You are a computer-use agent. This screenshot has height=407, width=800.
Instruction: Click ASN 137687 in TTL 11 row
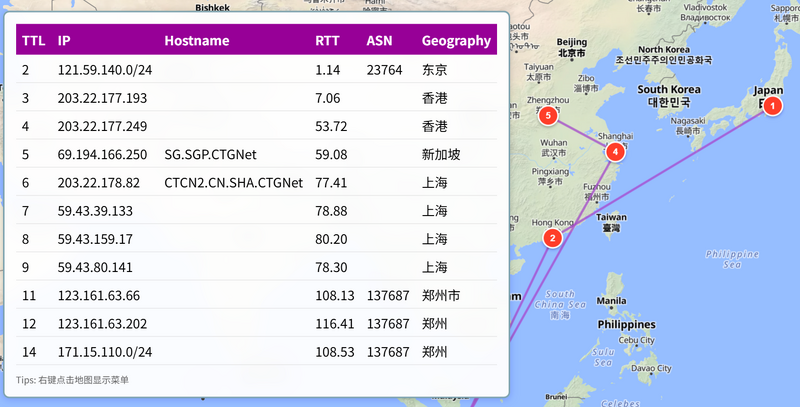click(388, 295)
